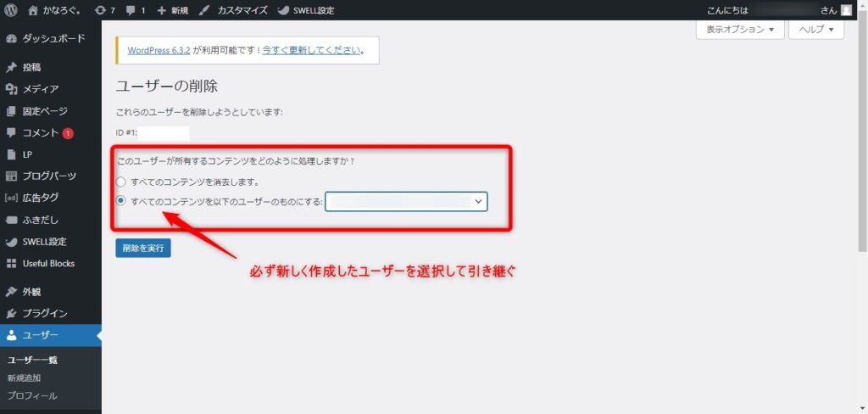Viewport: 868px width, 414px height.
Task: Click the WordPress logo icon
Action: click(x=11, y=10)
